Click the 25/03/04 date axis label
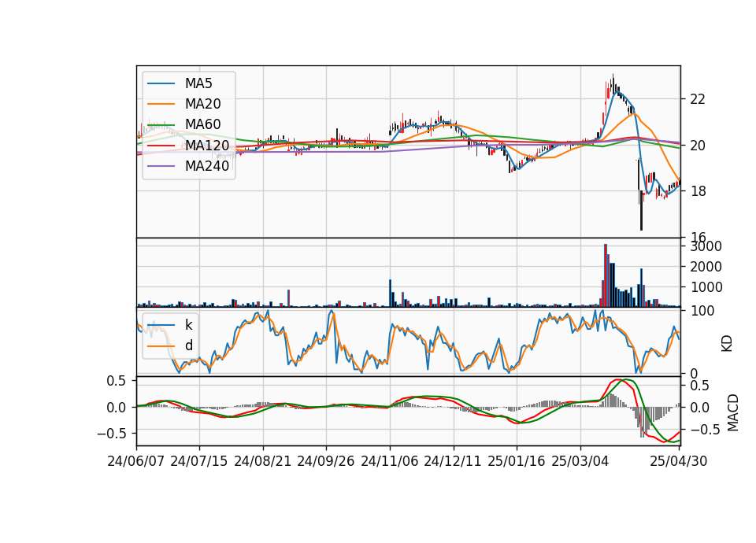This screenshot has height=543, width=756. (580, 461)
